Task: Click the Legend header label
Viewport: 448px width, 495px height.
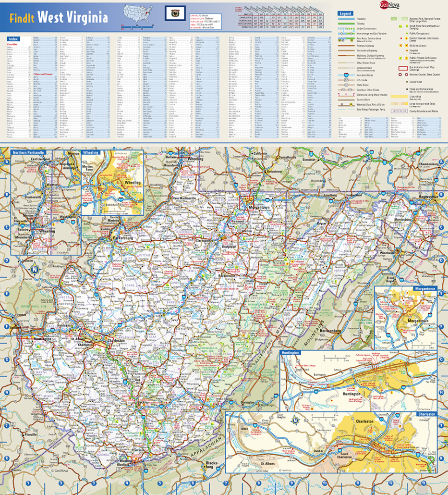Action: (346, 13)
